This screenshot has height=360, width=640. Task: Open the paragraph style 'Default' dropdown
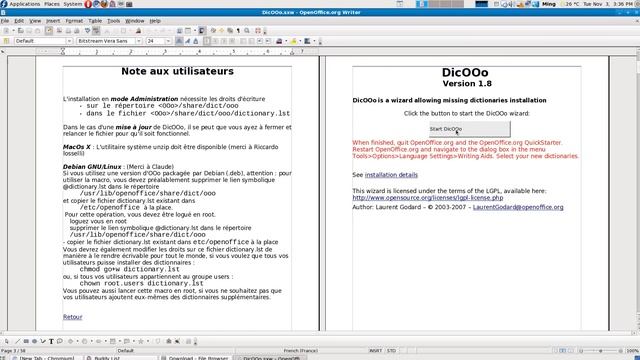pyautogui.click(x=69, y=41)
